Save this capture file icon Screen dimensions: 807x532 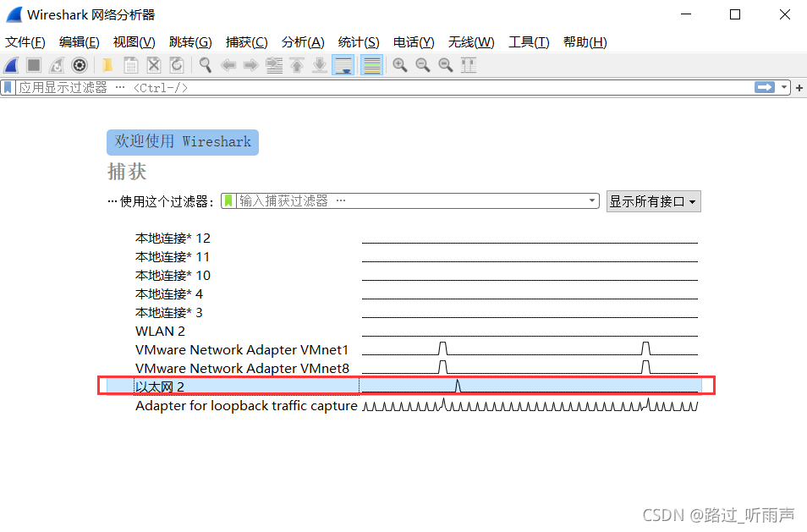click(131, 65)
